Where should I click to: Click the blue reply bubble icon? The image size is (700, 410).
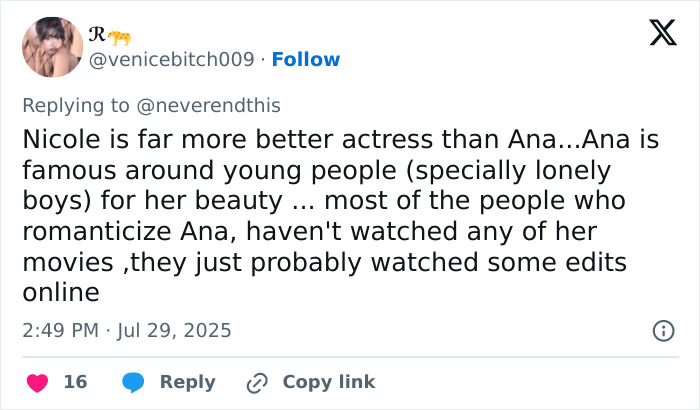tap(132, 382)
